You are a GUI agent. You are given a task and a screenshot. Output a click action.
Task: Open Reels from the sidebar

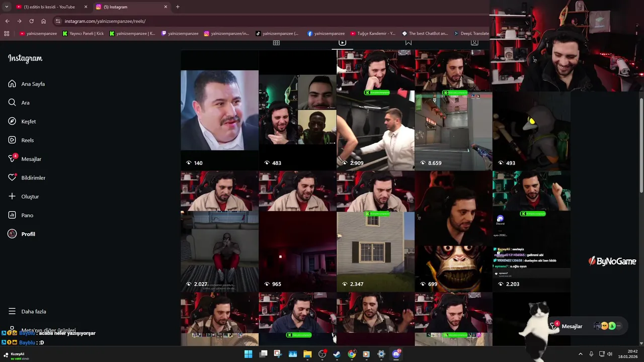(x=21, y=140)
